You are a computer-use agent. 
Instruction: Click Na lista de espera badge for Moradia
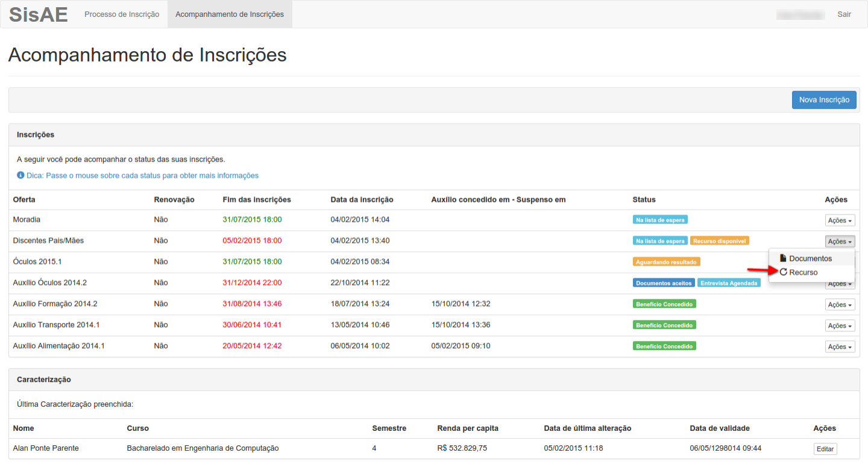[660, 220]
